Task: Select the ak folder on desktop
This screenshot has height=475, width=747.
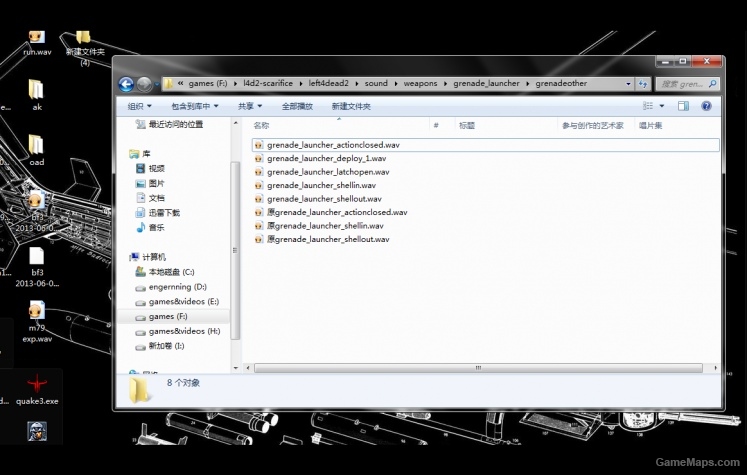Action: pyautogui.click(x=37, y=95)
